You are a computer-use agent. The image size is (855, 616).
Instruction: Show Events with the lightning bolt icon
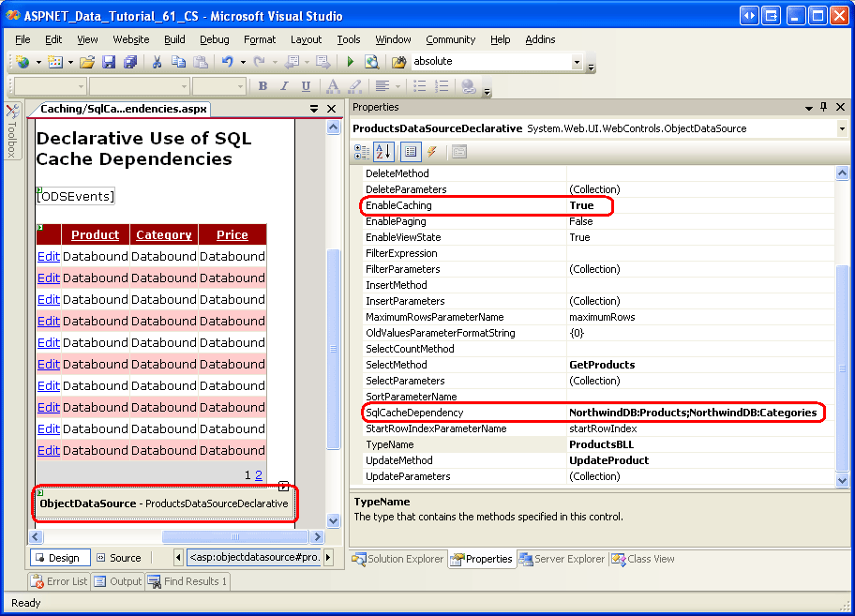(432, 151)
